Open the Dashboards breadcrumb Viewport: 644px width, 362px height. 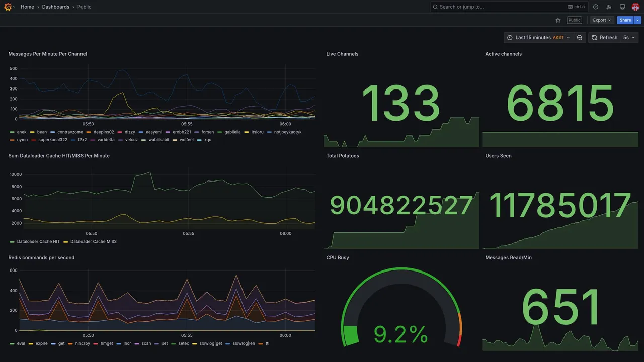(56, 7)
